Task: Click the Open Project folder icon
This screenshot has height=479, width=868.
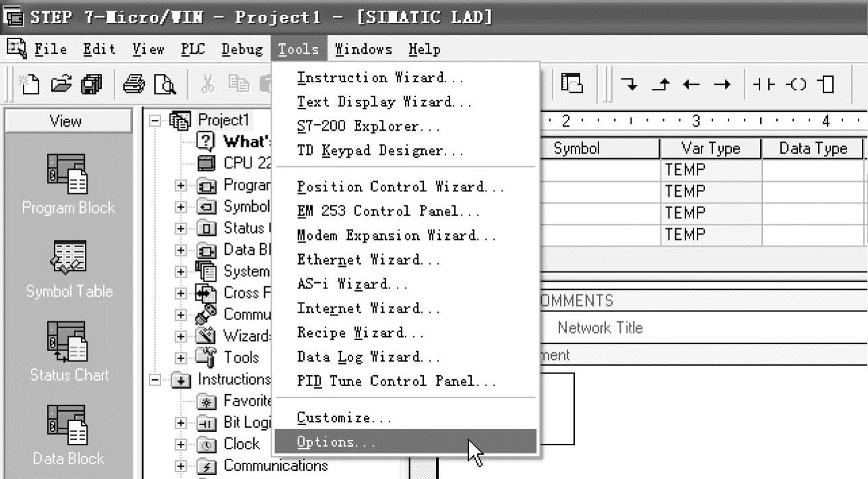Action: pyautogui.click(x=61, y=85)
